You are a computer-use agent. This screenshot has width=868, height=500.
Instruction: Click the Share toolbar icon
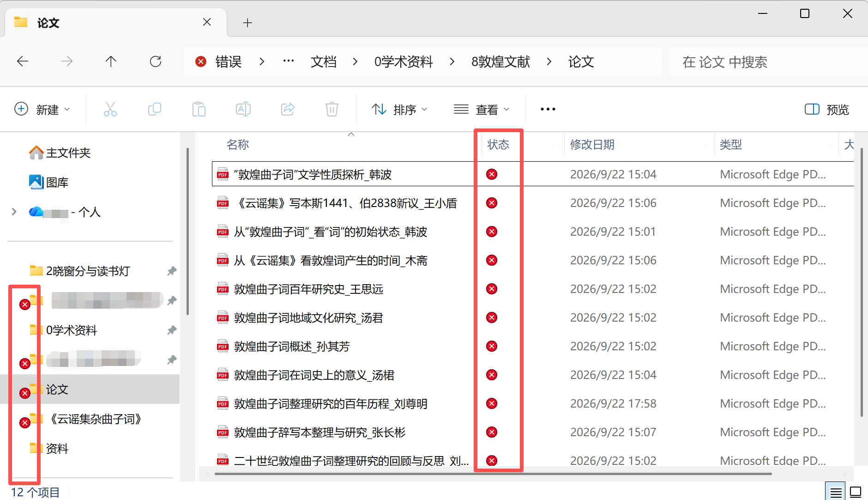(288, 110)
